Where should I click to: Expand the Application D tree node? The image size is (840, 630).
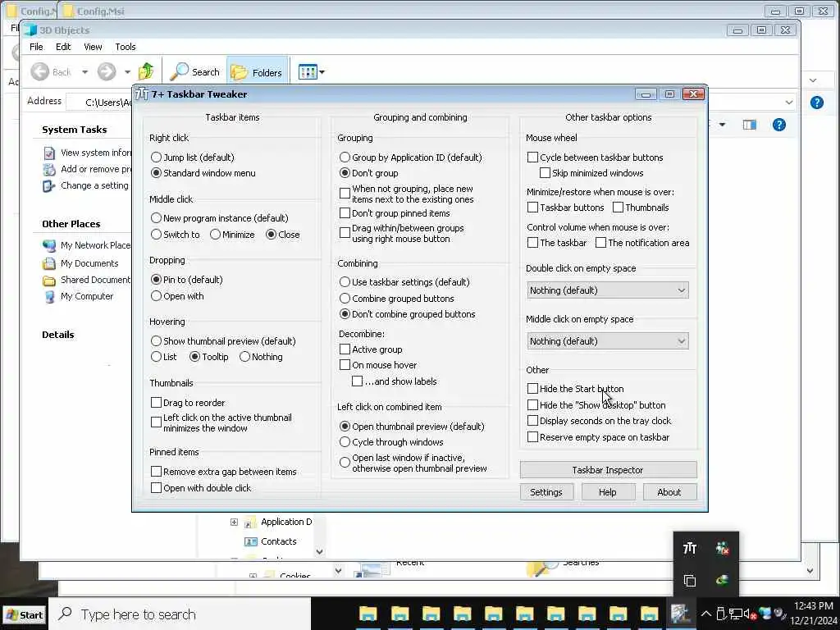coord(234,522)
